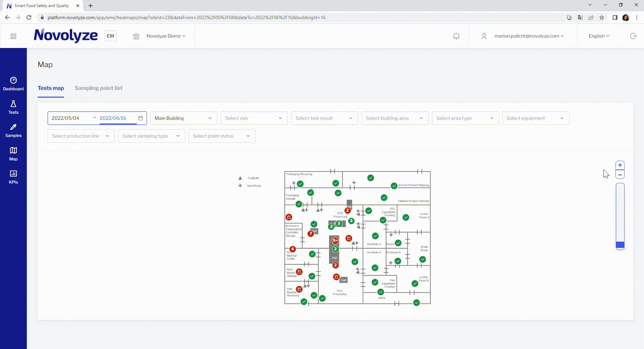Click the start date field 2022/05/04
This screenshot has width=644, height=349.
pos(65,118)
